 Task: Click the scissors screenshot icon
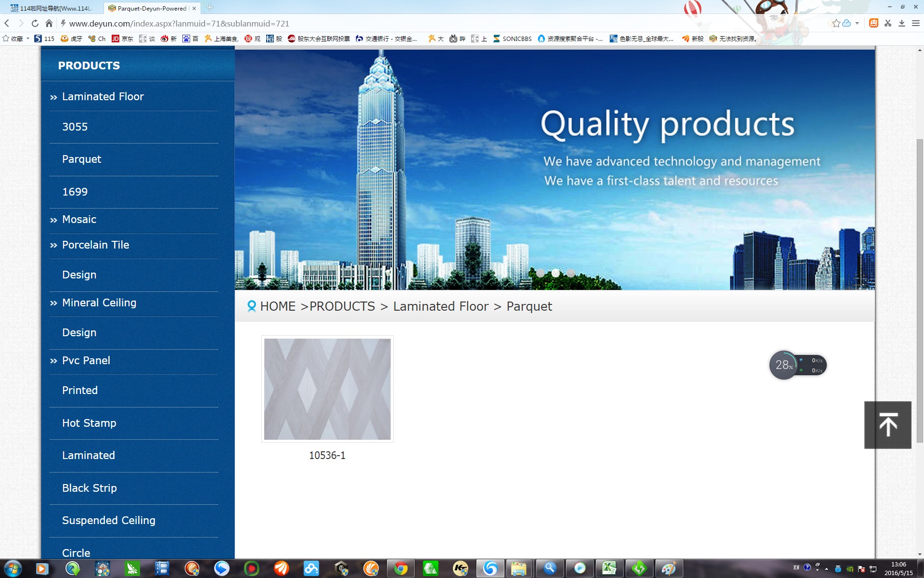pos(888,23)
